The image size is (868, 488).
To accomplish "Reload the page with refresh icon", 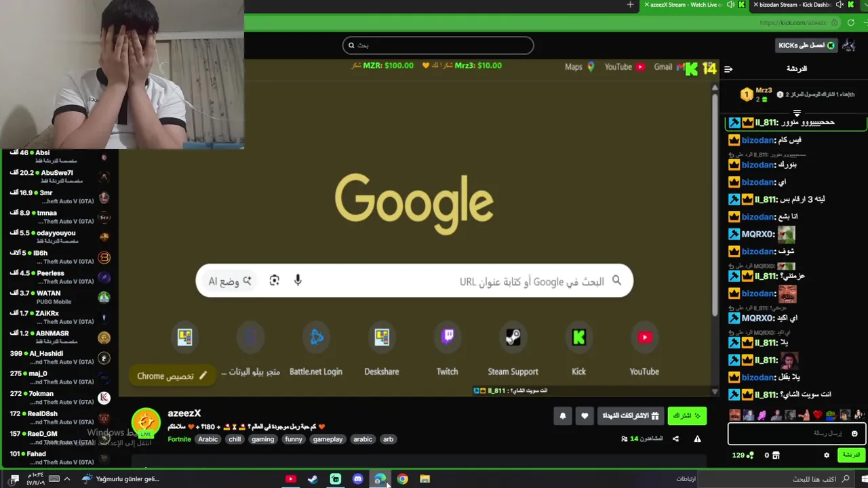I will [x=851, y=22].
